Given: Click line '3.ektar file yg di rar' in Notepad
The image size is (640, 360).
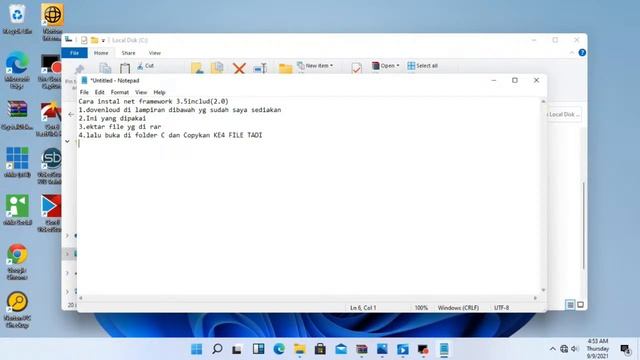Looking at the screenshot, I should pyautogui.click(x=120, y=127).
